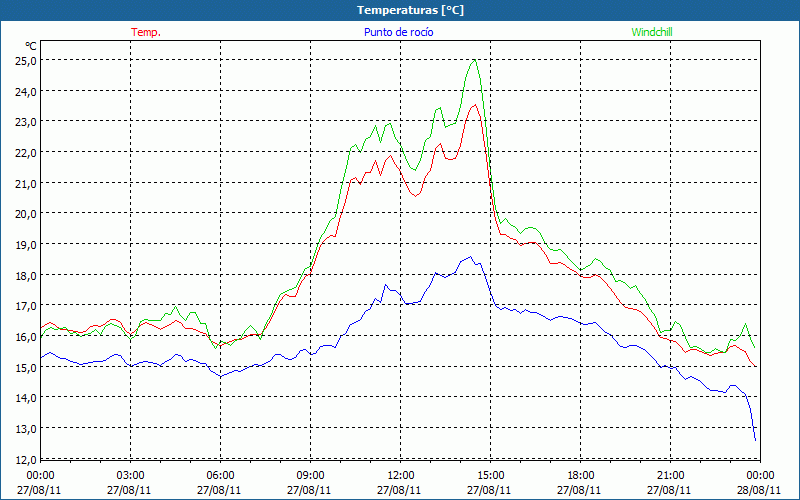
Task: Click the 14,0 y-axis value
Action: 25,397
